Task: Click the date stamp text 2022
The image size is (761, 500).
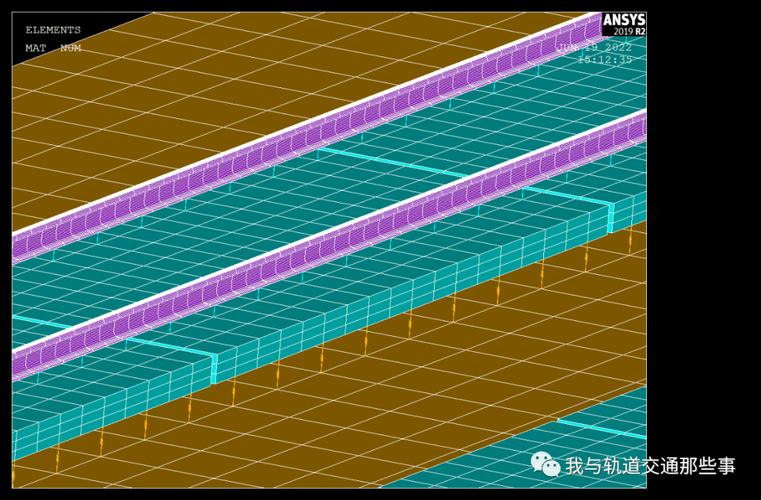Action: coord(617,47)
